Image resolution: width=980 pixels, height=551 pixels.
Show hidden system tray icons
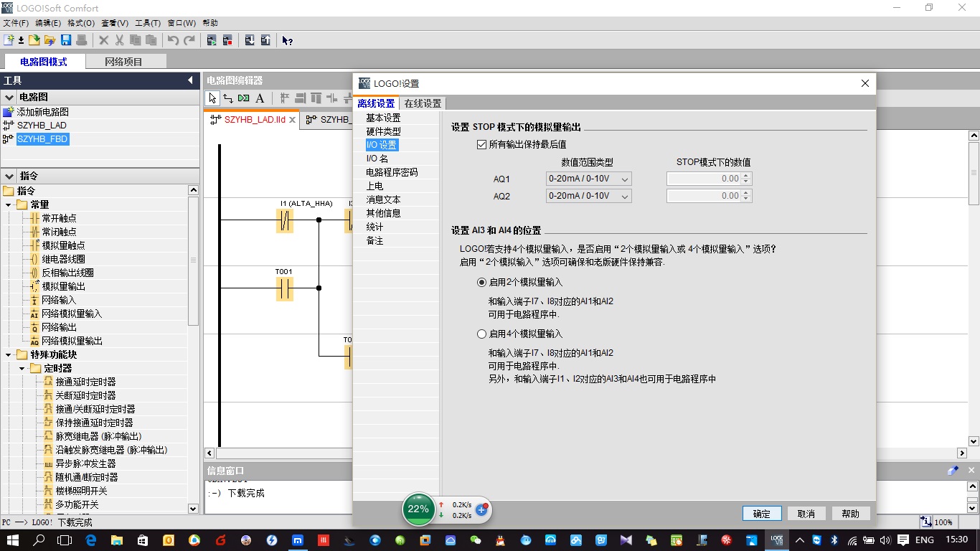[x=800, y=540]
